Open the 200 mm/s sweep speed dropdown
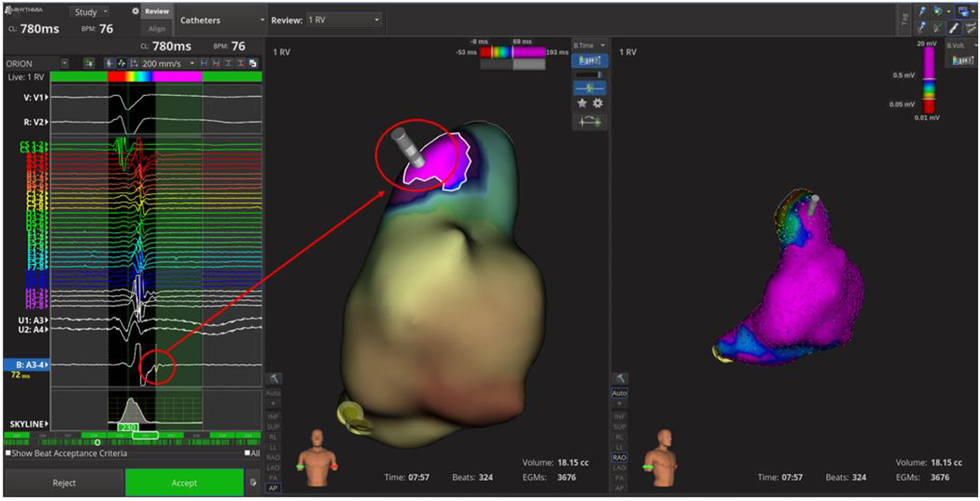 [x=168, y=64]
